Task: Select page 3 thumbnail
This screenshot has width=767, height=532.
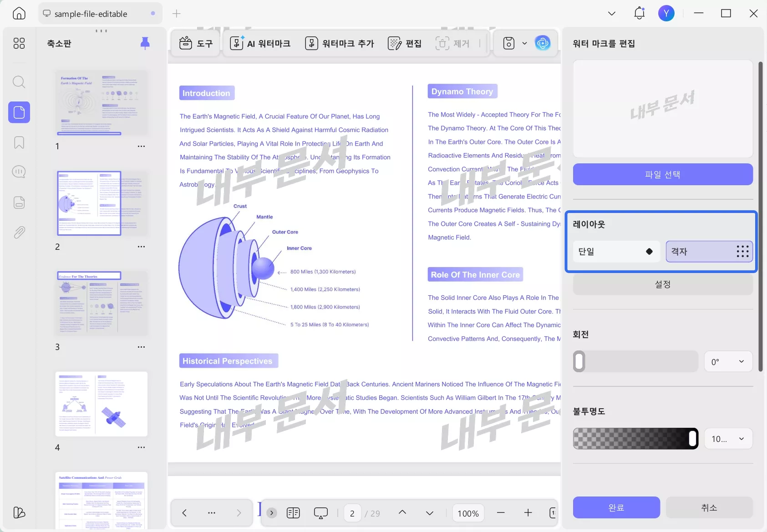Action: point(102,304)
